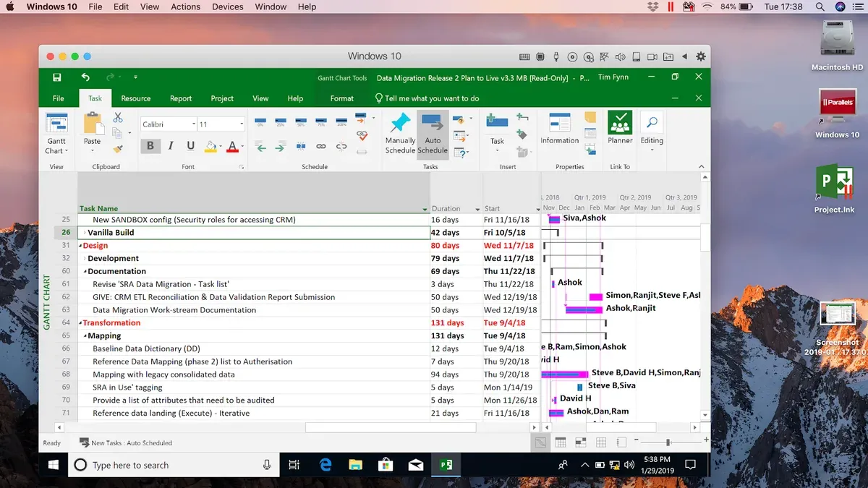Open File Explorer from the Windows taskbar
This screenshot has height=488, width=868.
[355, 465]
